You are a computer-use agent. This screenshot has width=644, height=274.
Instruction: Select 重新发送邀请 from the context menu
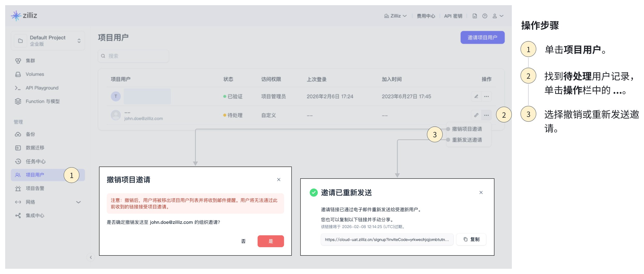[x=467, y=140]
